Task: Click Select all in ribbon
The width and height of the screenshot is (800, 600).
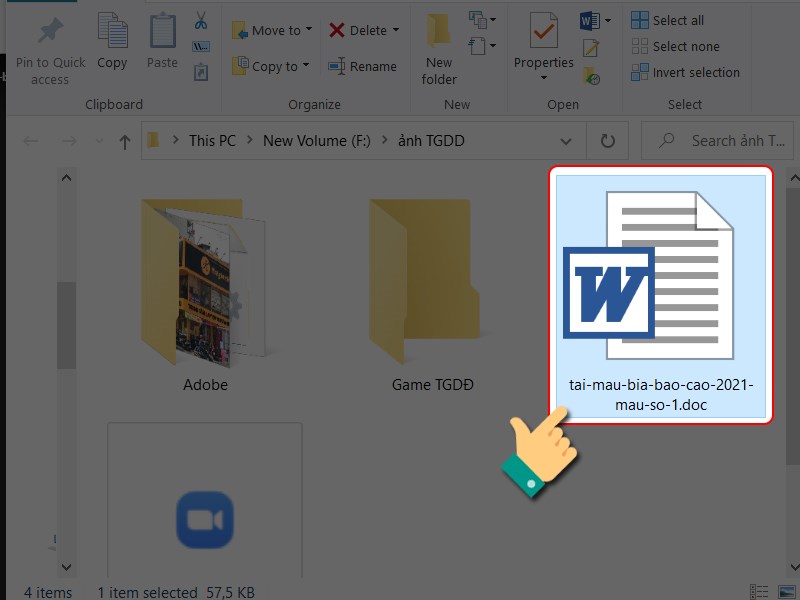Action: 677,20
